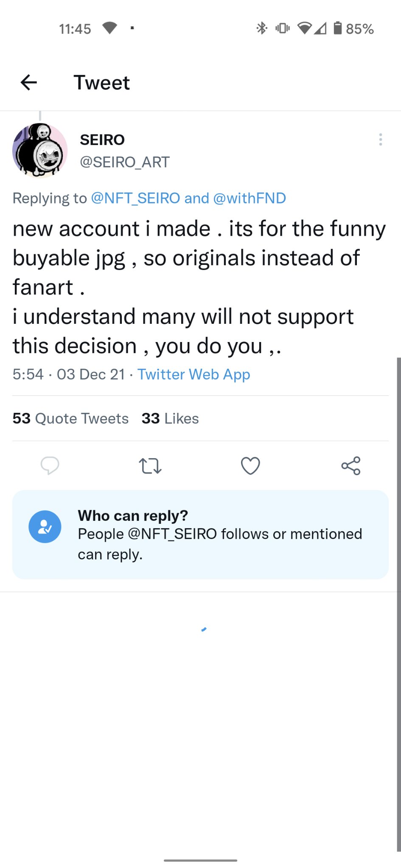Tap the @SEIRO_ART handle
This screenshot has height=868, width=401.
[125, 162]
